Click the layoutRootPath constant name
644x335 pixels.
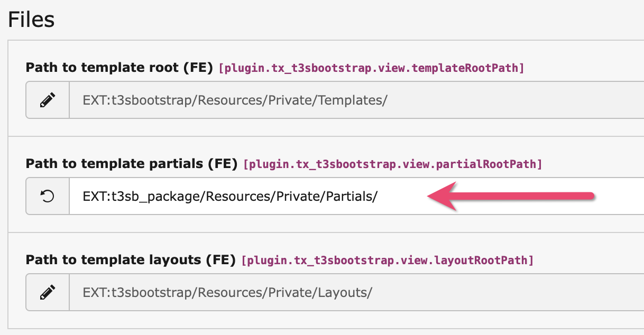pyautogui.click(x=387, y=260)
